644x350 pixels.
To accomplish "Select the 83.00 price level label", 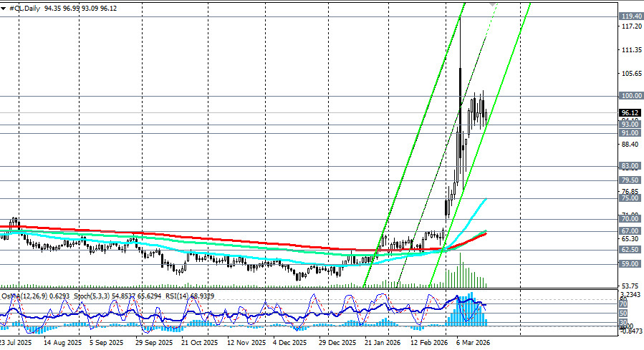I will click(630, 166).
